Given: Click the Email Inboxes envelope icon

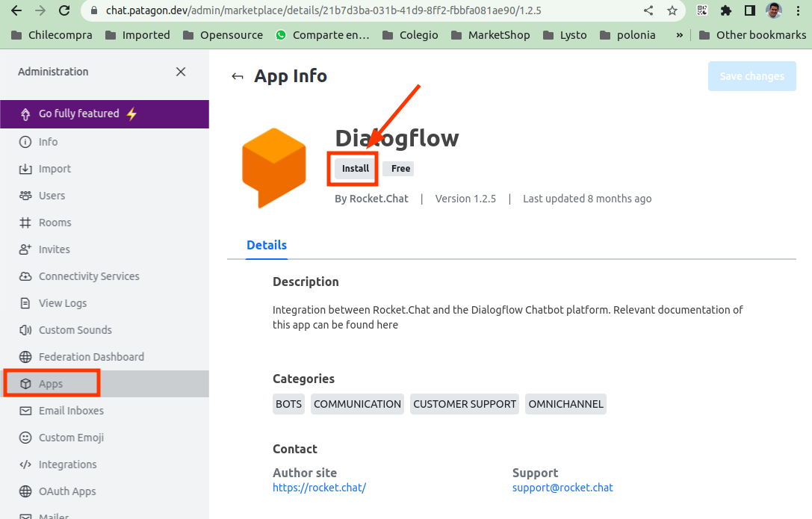Looking at the screenshot, I should coord(25,411).
